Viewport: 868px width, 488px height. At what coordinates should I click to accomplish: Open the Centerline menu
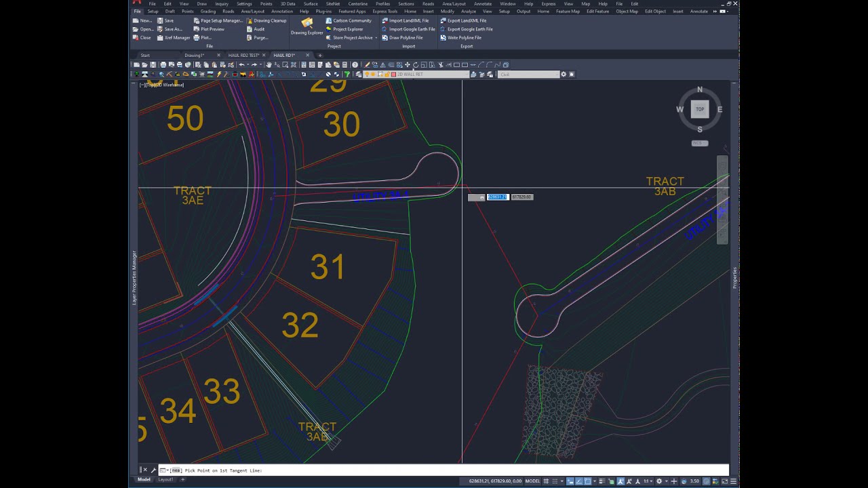click(358, 3)
